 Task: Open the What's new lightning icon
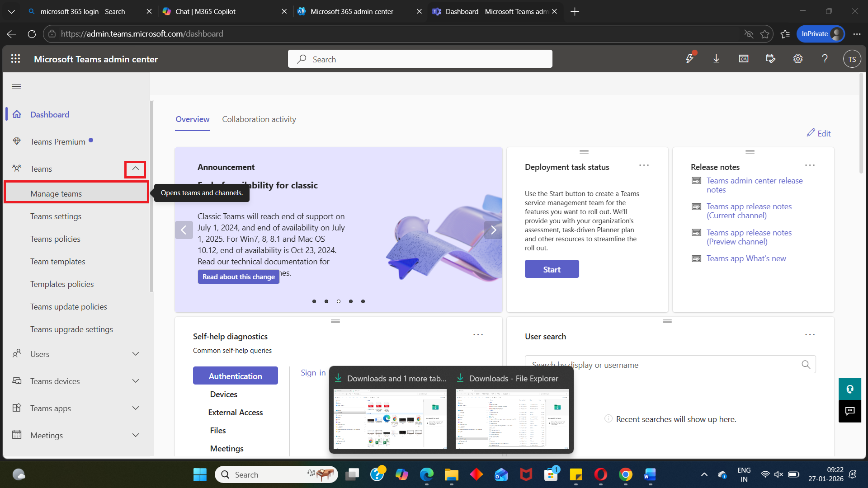click(x=689, y=59)
